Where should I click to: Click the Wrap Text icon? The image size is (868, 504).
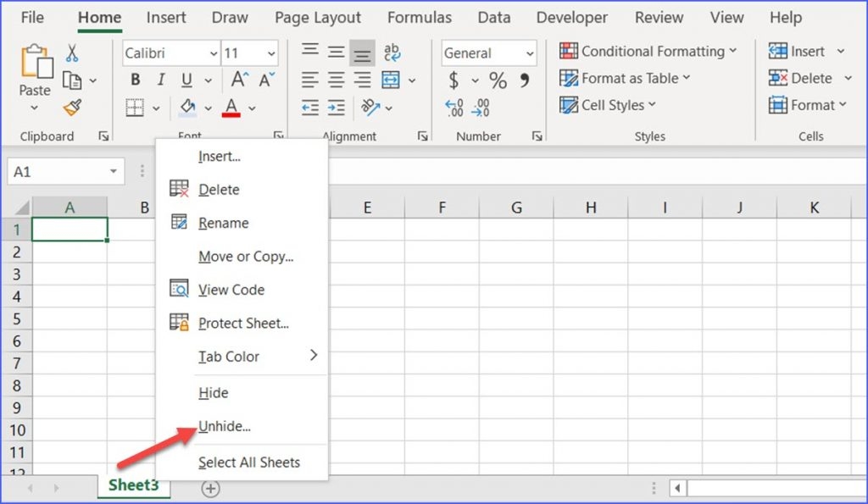[x=392, y=53]
